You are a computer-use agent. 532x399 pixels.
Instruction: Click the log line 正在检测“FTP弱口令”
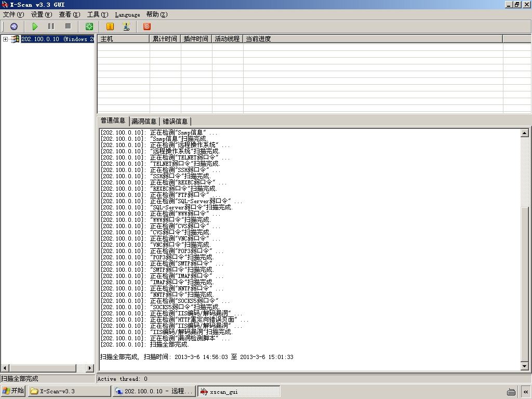pos(160,195)
